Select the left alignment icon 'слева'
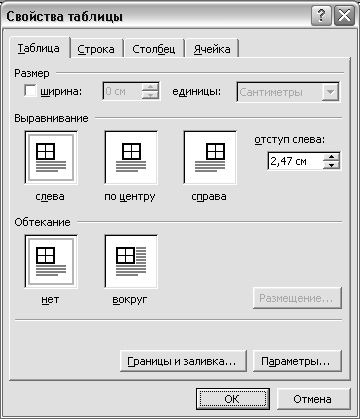 (x=51, y=157)
